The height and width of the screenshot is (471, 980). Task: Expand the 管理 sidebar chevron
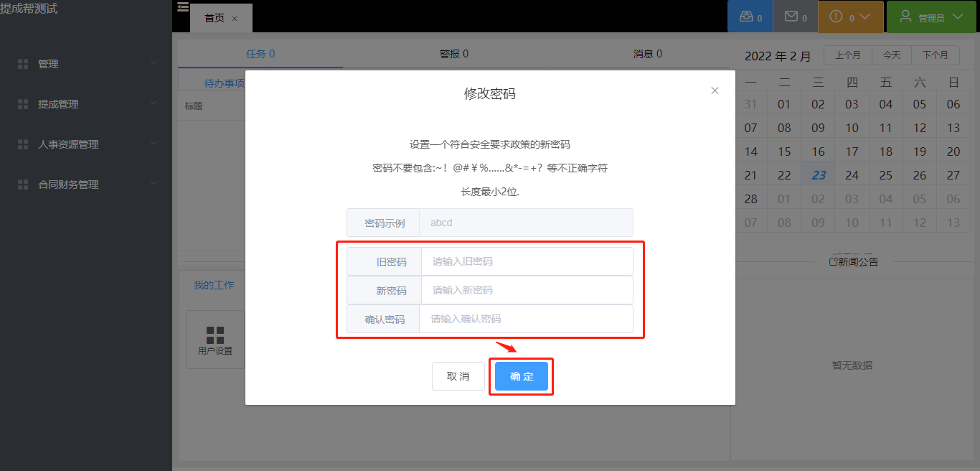[154, 63]
